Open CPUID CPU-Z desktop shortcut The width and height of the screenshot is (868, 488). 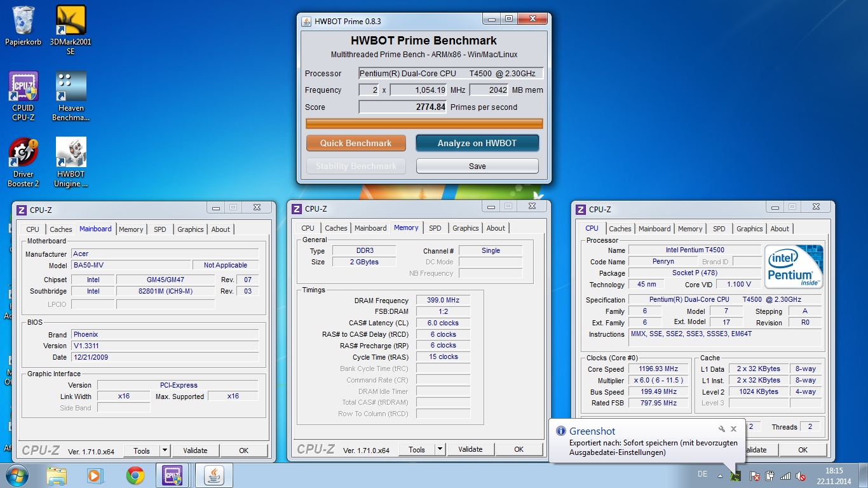tap(24, 96)
